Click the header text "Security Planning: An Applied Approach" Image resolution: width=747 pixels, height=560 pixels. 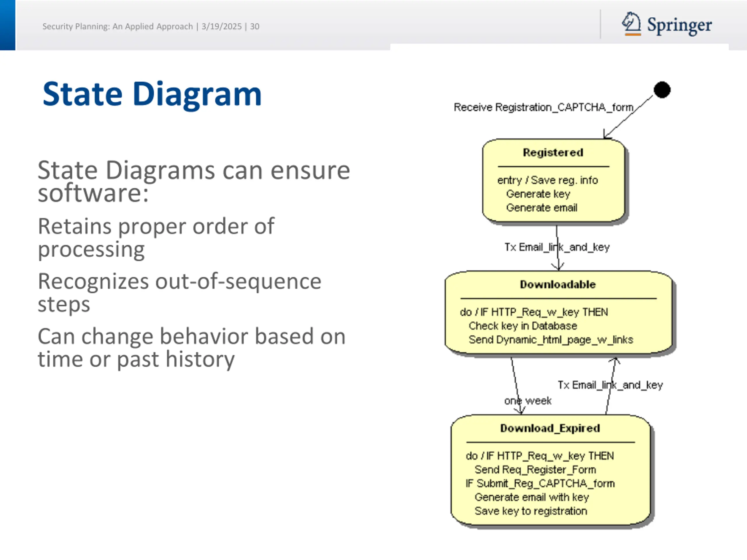[x=118, y=26]
